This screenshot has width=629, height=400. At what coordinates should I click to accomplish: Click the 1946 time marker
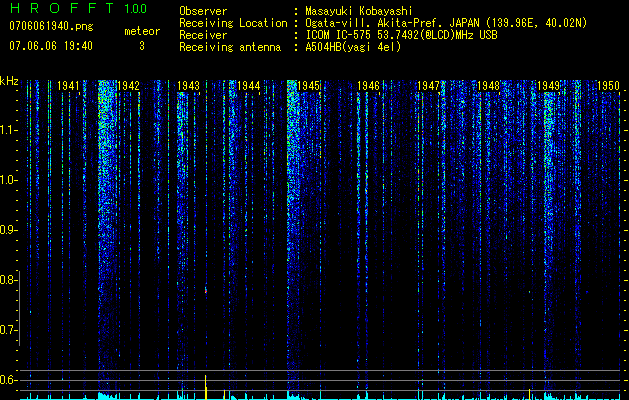(x=368, y=85)
